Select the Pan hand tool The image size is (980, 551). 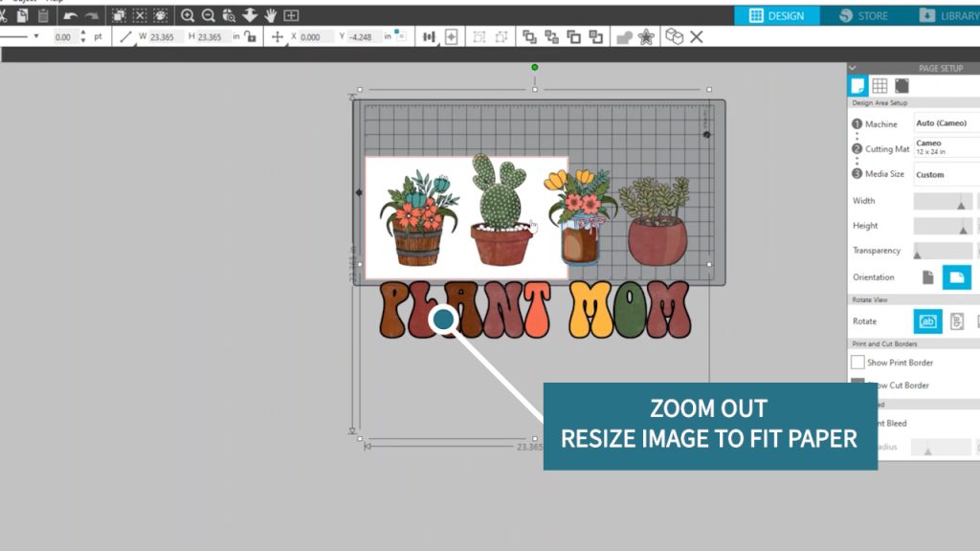pyautogui.click(x=271, y=15)
